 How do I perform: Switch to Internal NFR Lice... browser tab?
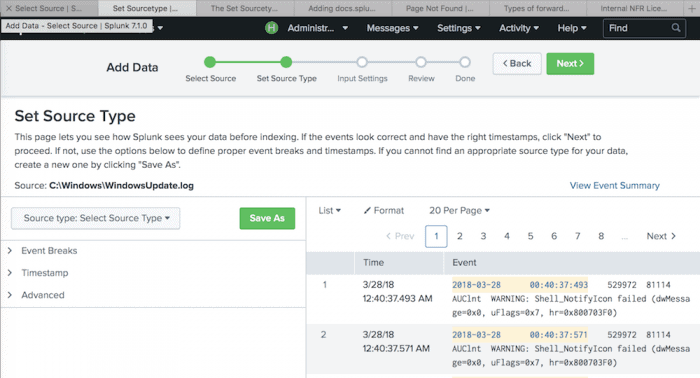coord(634,8)
